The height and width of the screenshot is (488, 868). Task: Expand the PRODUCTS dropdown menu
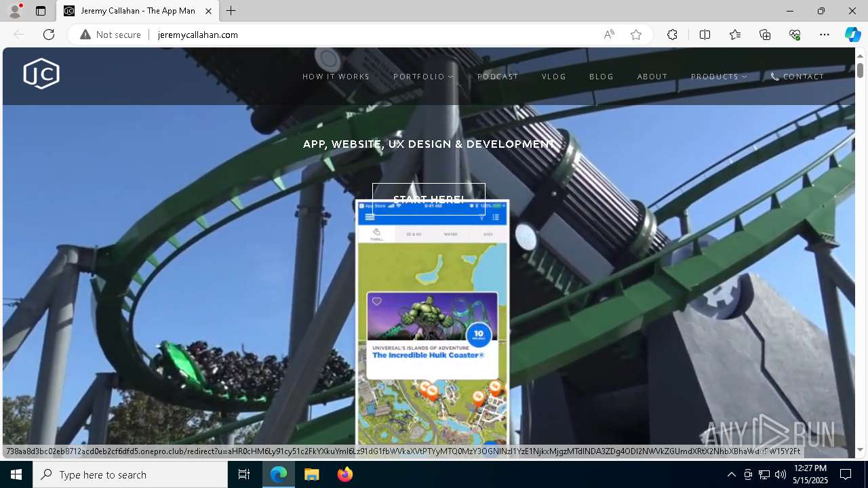pos(719,77)
